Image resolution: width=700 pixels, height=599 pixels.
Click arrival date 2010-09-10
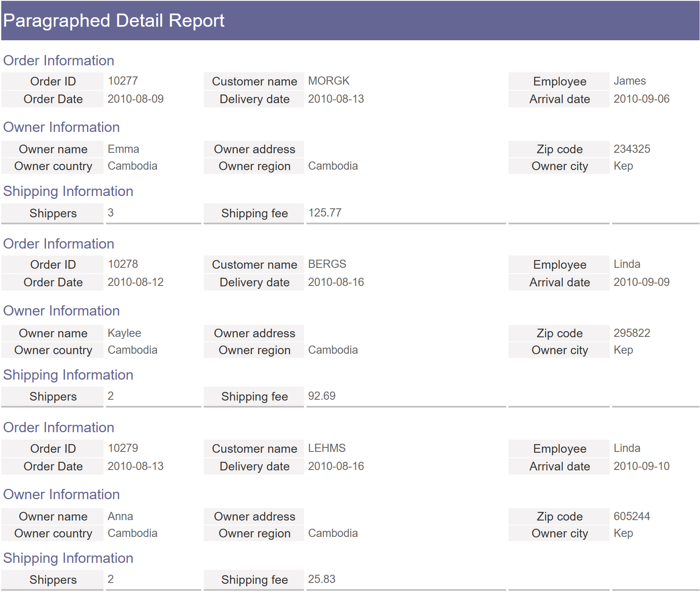(x=641, y=466)
